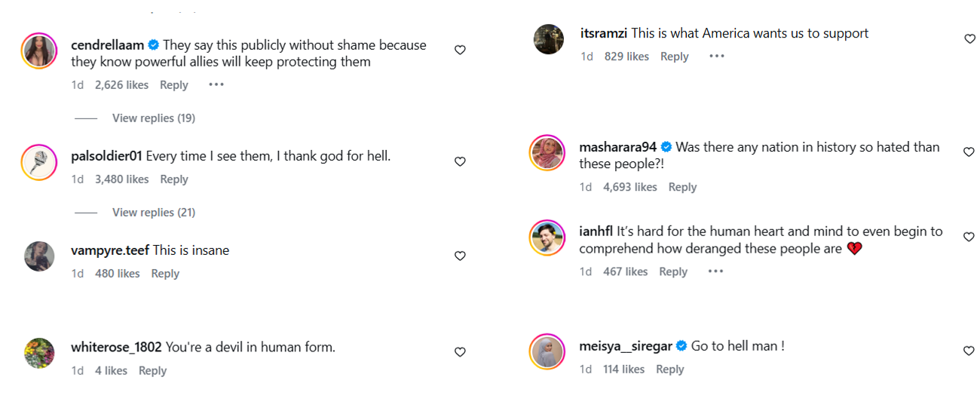Screen dimensions: 980x414
Task: Tap heart on whiterose_1802's comment
Action: (460, 352)
